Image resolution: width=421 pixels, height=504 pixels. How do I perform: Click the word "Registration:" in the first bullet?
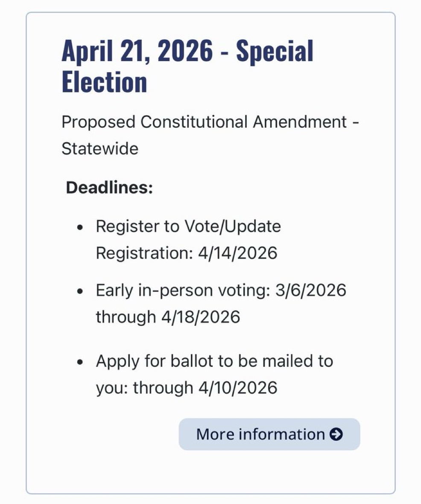coord(144,253)
